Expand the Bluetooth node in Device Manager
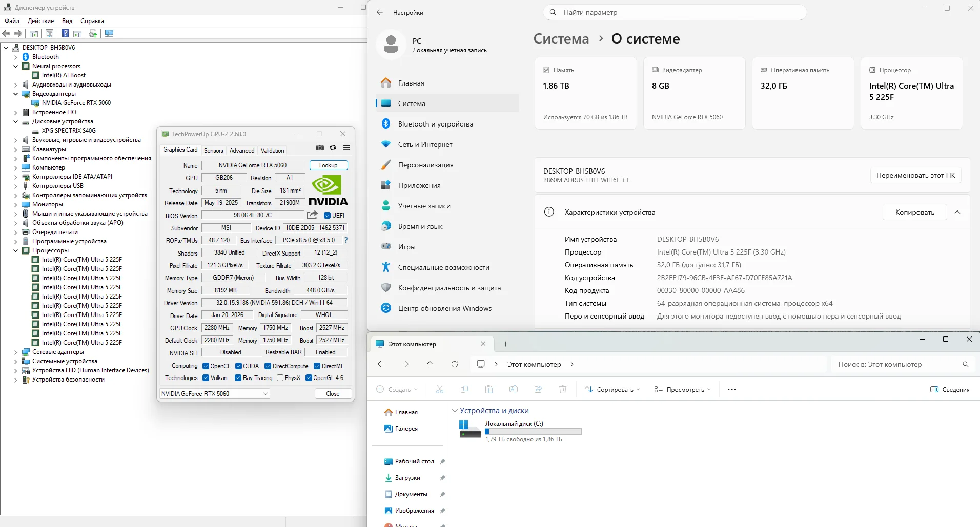The image size is (980, 527). [x=15, y=57]
